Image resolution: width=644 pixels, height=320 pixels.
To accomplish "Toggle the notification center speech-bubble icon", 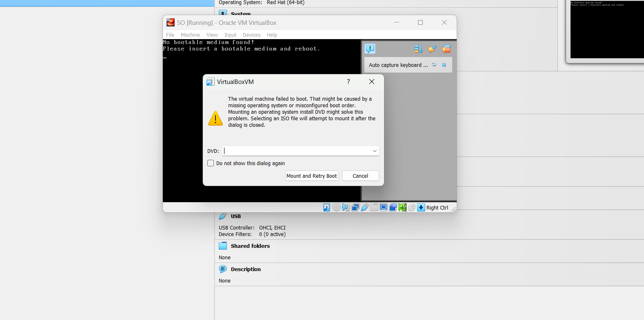I will pyautogui.click(x=370, y=49).
